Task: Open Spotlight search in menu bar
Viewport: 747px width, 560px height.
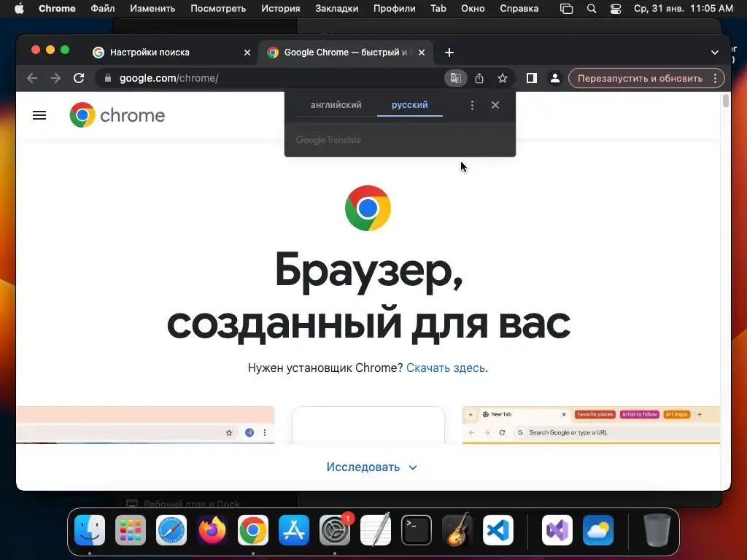Action: coord(591,9)
